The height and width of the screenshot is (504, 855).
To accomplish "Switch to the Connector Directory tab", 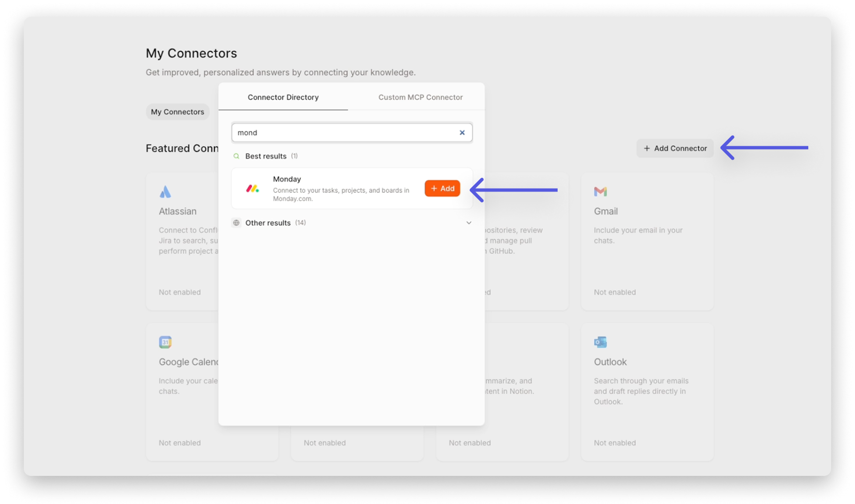I will (x=283, y=97).
